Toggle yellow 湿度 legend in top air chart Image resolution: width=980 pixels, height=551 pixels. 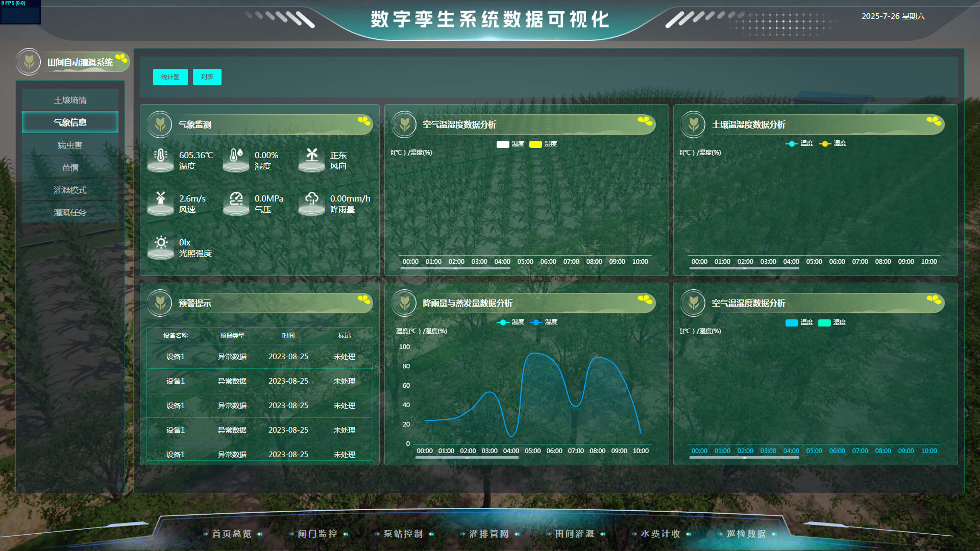[x=535, y=144]
